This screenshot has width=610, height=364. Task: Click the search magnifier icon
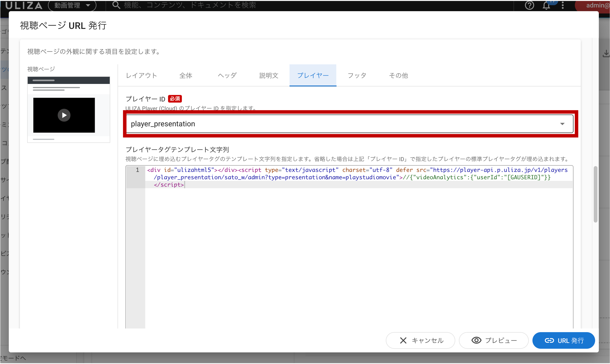pos(116,5)
